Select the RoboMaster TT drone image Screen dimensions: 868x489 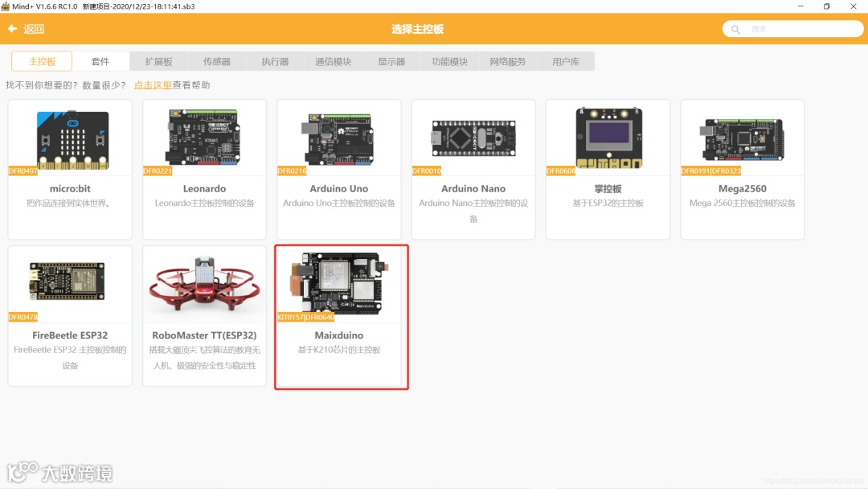pos(204,283)
